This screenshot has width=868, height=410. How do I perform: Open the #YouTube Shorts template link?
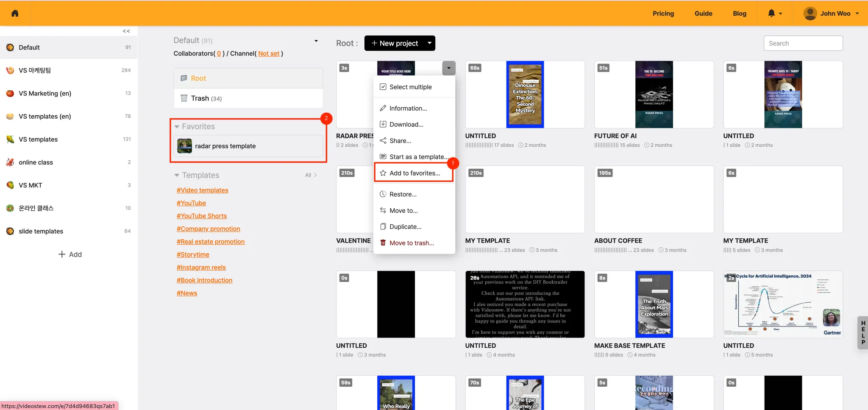pos(202,216)
